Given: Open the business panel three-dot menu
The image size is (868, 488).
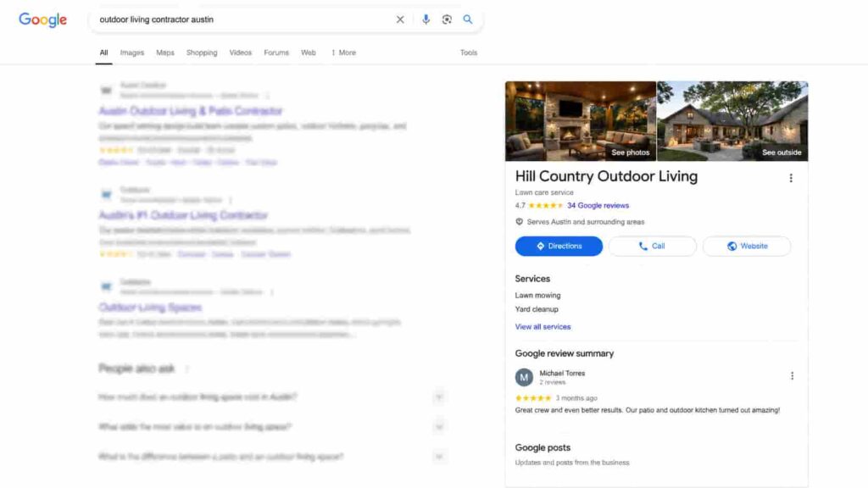Looking at the screenshot, I should click(x=791, y=178).
